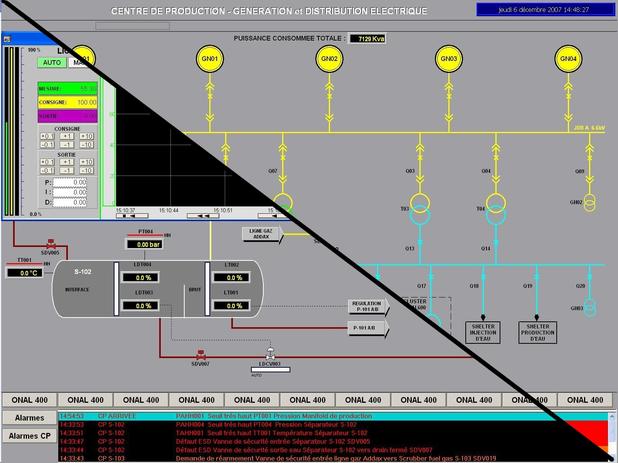The width and height of the screenshot is (618, 463).
Task: Click the P gain input field
Action: [x=72, y=183]
